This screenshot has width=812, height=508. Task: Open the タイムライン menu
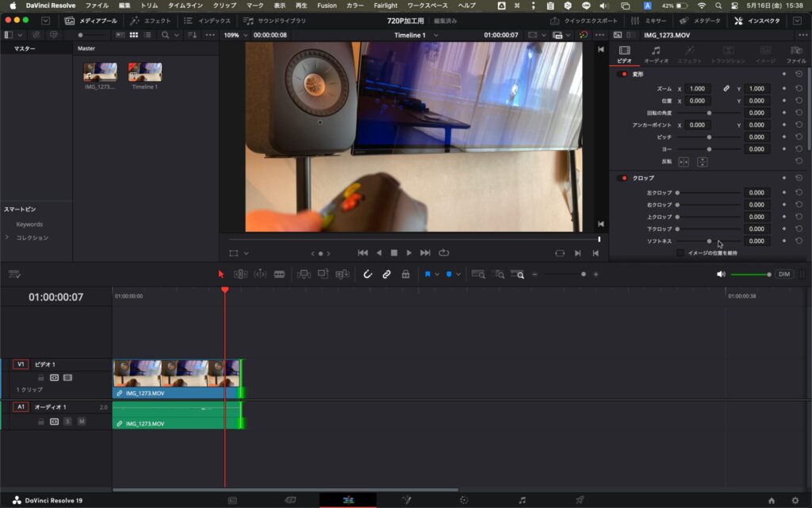[x=185, y=6]
